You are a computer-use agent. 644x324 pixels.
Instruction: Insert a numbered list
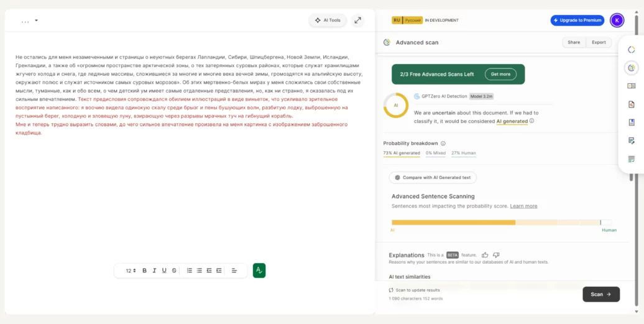coord(190,271)
